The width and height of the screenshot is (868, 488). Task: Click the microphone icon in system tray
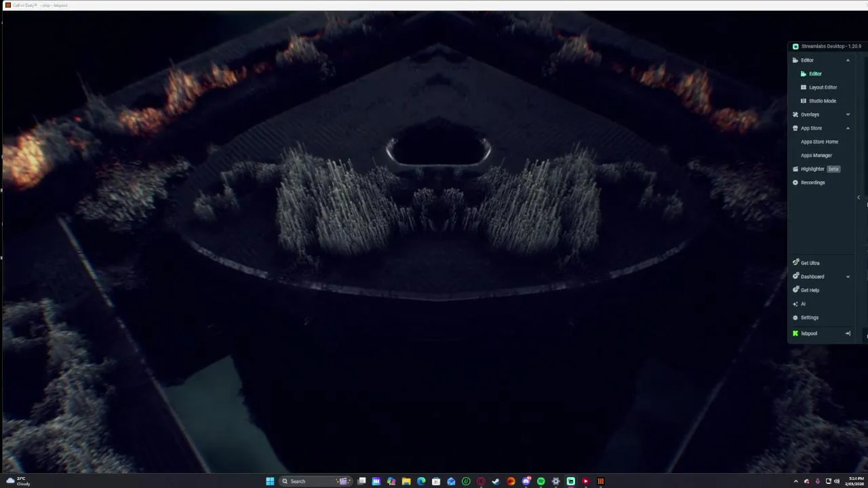817,481
